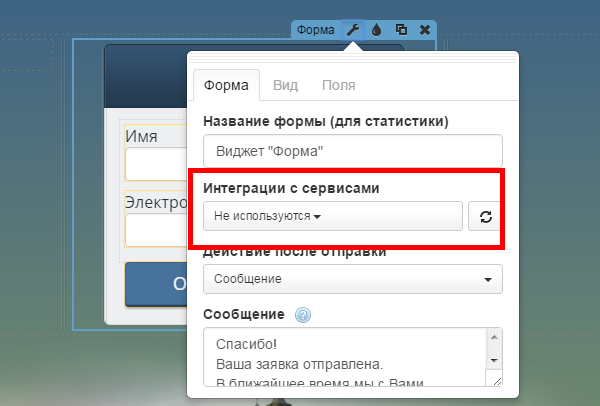Click the droplet style icon in widget toolbar
This screenshot has height=406, width=600.
tap(377, 30)
